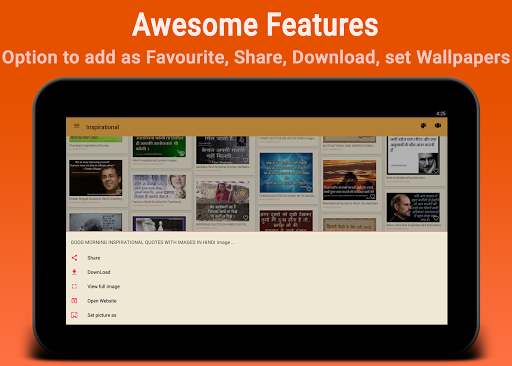Screen dimensions: 512x366
Task: Toggle heart on the sunset quote image
Action: click(372, 196)
